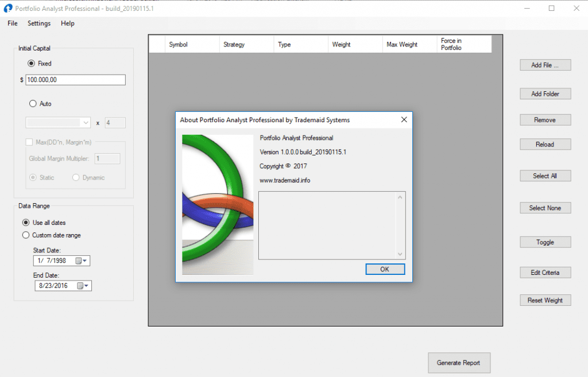Click the Toggle button
Image resolution: width=588 pixels, height=377 pixels.
click(x=546, y=242)
